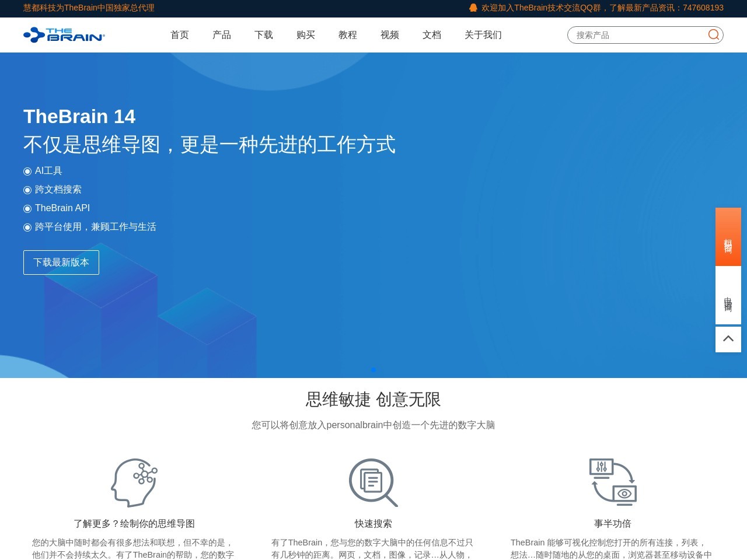Screen dimensions: 747x560
Task: Open the 视频 menu item
Action: pos(390,35)
